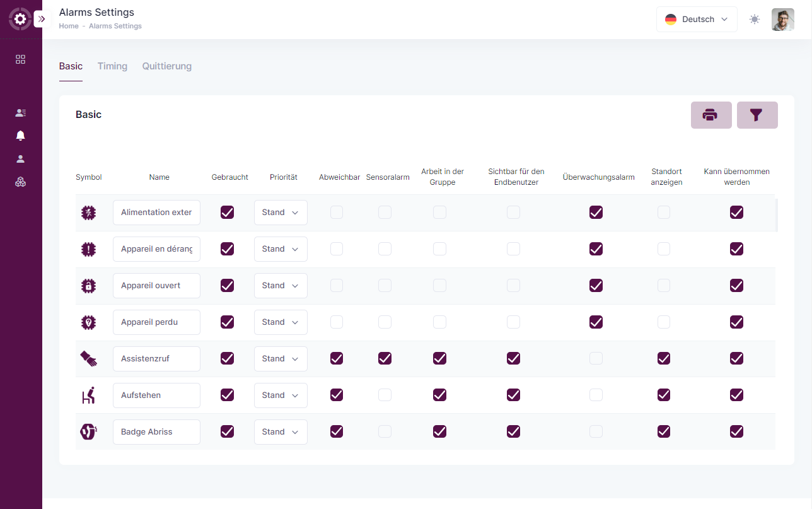The image size is (812, 509).
Task: Open the Deutsch language dropdown
Action: 696,20
